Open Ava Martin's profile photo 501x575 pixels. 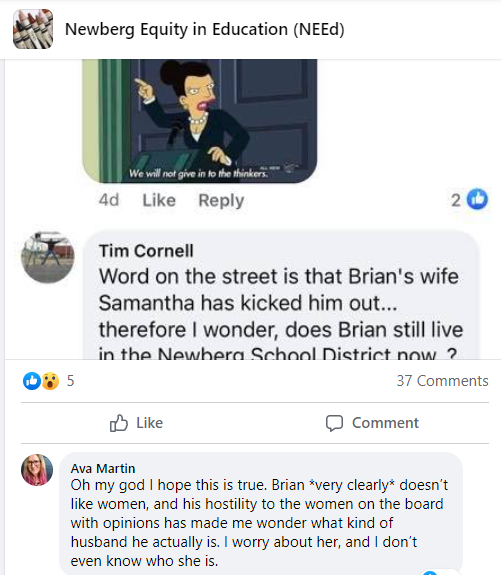click(x=37, y=470)
